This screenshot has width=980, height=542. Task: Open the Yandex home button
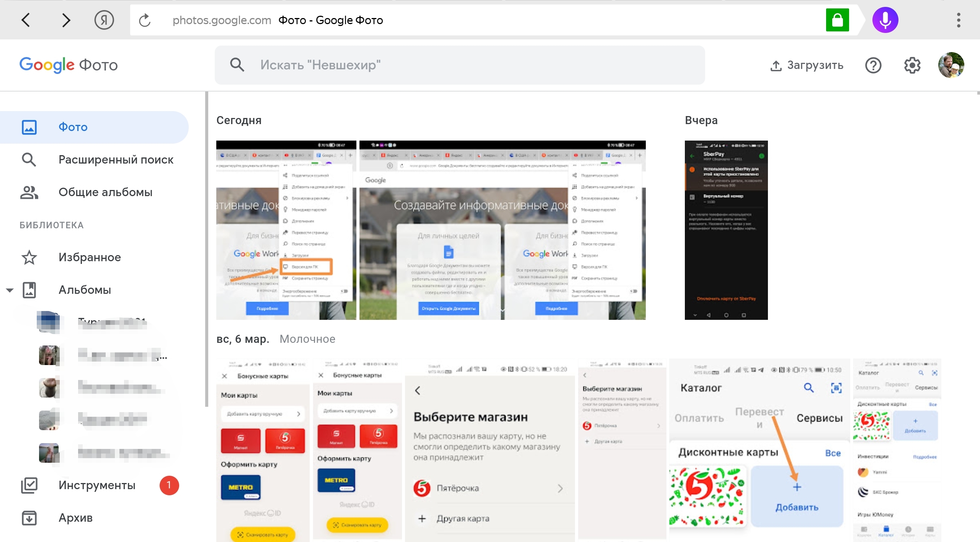pyautogui.click(x=104, y=20)
